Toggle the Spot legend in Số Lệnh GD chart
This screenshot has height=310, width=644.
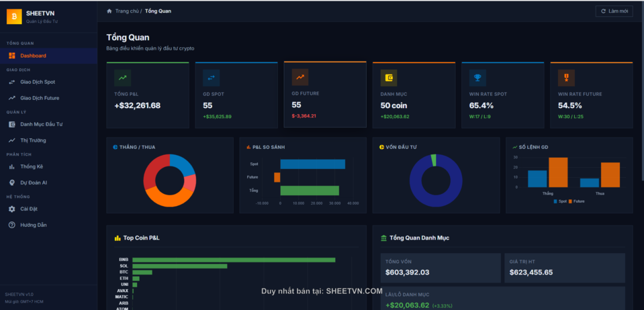[x=559, y=201]
